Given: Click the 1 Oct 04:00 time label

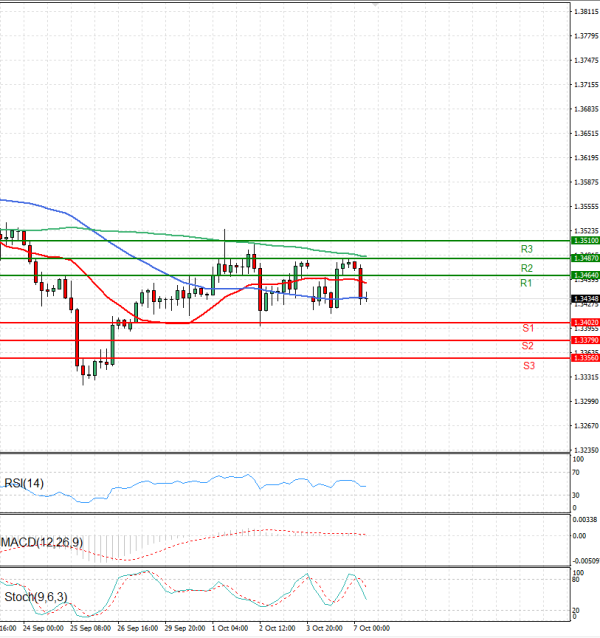Looking at the screenshot, I should coord(230,628).
